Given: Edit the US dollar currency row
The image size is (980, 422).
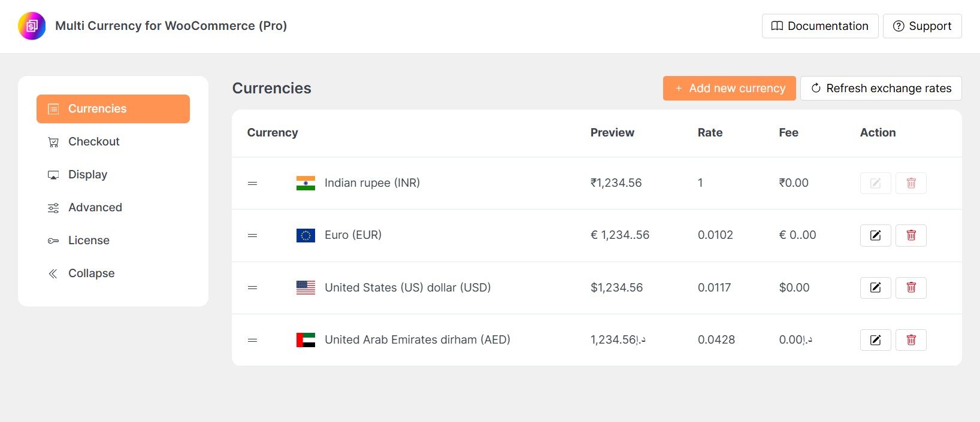Looking at the screenshot, I should (875, 288).
